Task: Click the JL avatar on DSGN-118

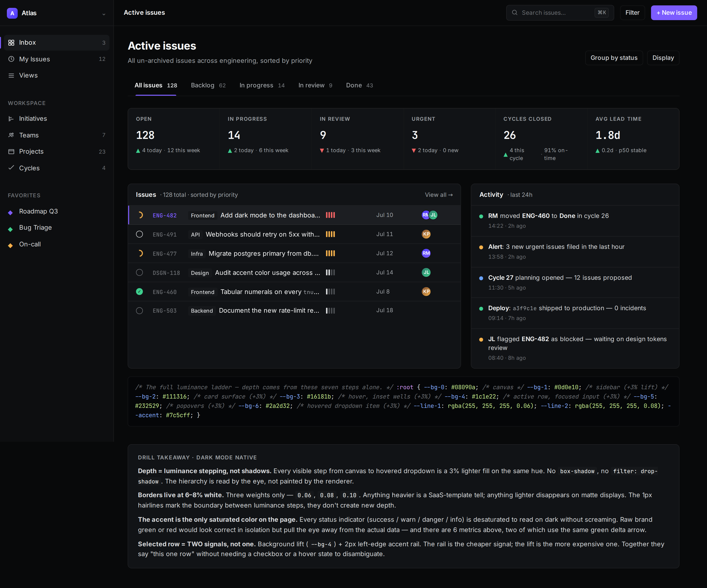Action: 426,273
